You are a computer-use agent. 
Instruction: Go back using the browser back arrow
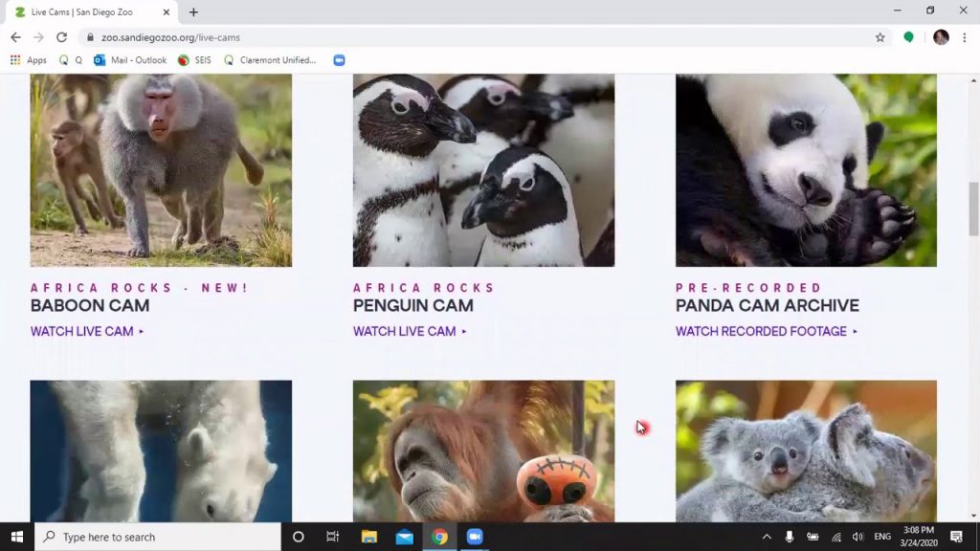[15, 37]
